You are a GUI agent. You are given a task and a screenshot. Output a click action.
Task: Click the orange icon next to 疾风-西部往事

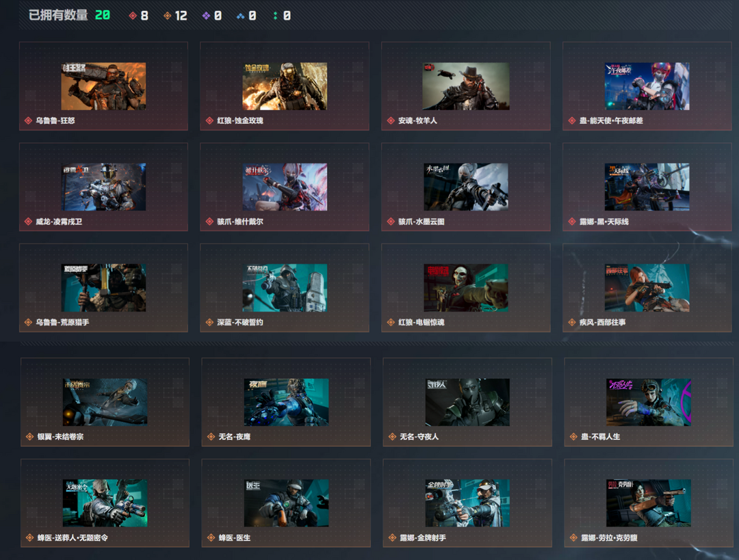click(x=571, y=322)
